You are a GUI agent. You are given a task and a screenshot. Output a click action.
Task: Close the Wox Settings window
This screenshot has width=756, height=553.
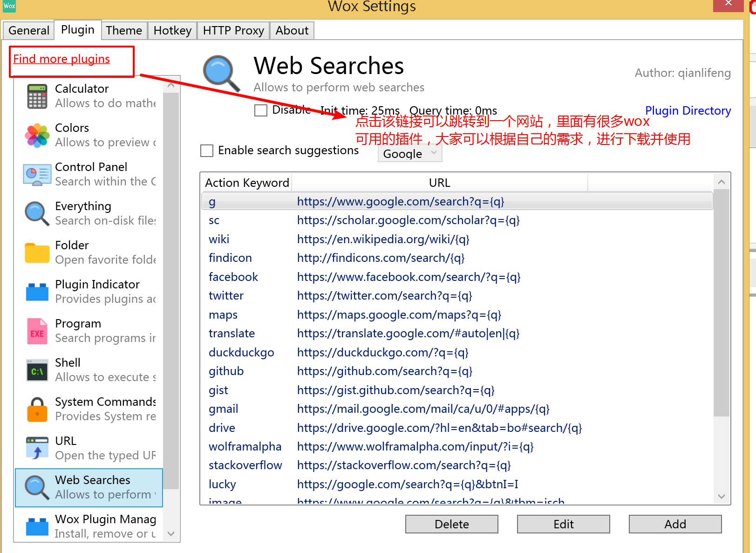[729, 4]
